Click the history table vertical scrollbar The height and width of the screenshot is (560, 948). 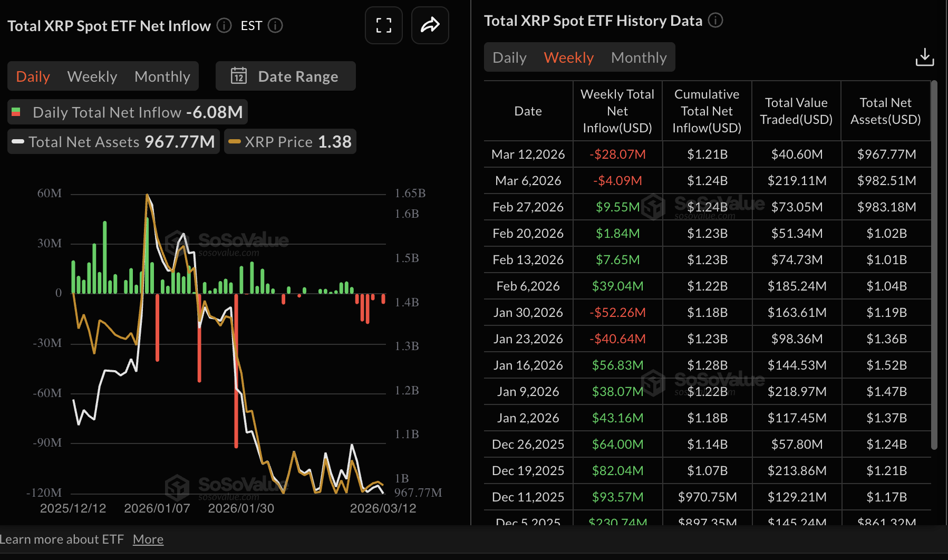(x=934, y=264)
